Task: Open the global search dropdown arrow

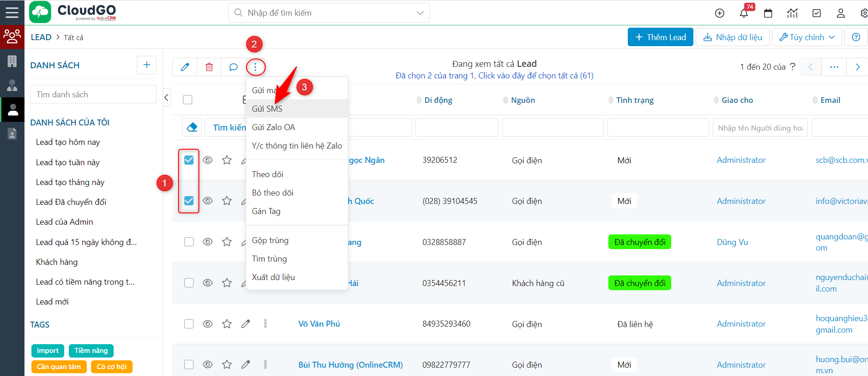Action: 420,13
